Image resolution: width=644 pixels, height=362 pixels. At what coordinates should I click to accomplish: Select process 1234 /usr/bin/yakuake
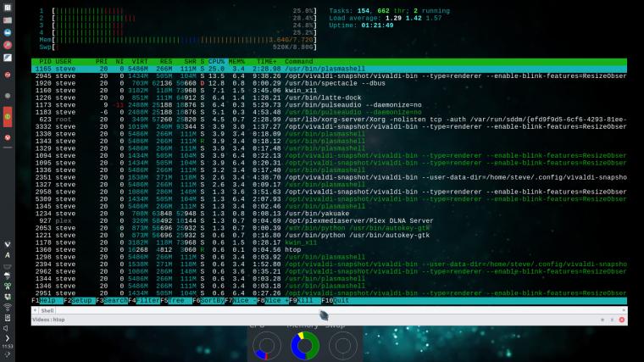click(329, 214)
